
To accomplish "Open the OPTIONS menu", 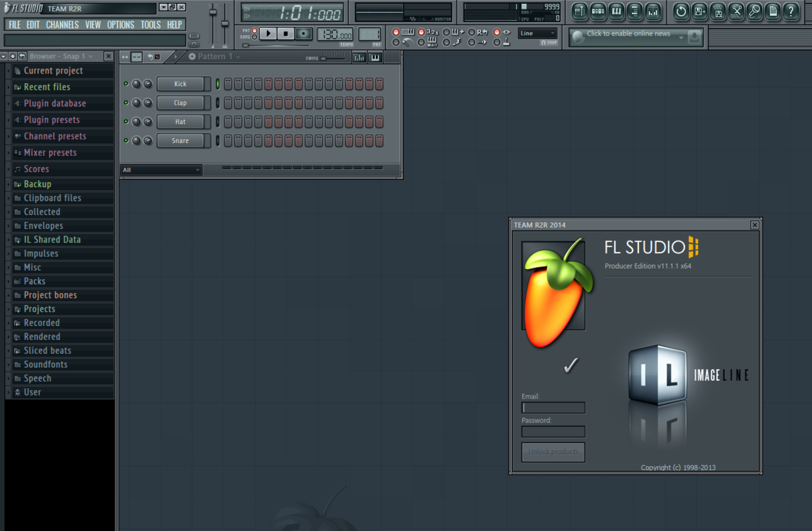I will [x=121, y=25].
